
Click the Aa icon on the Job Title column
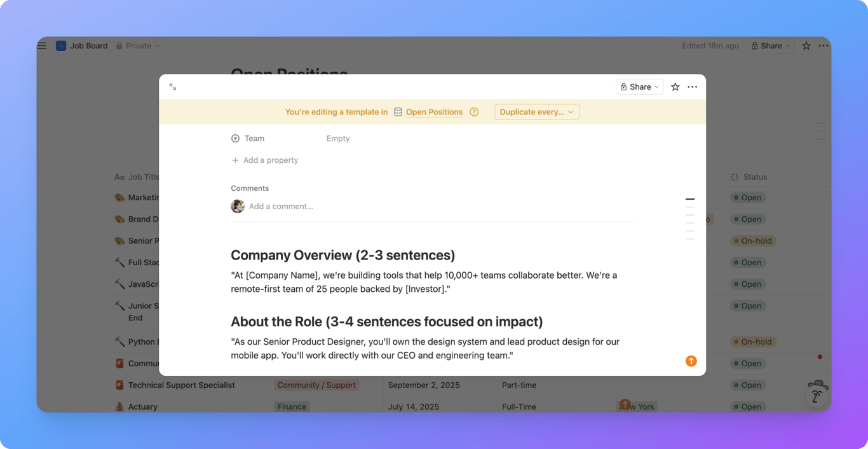[x=120, y=177]
